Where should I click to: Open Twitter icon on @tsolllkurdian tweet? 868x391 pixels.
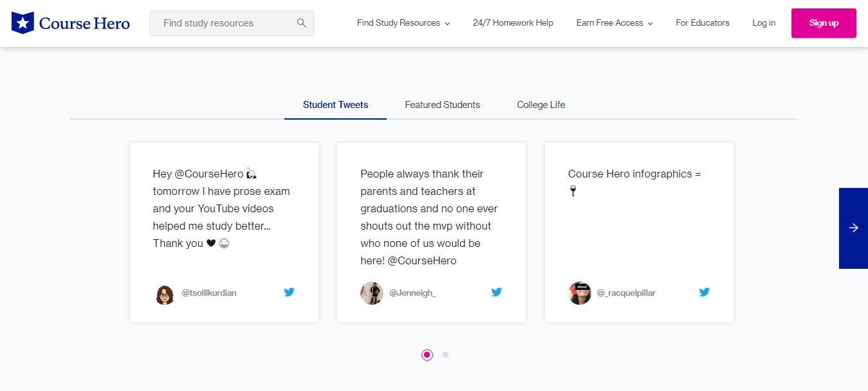coord(289,292)
